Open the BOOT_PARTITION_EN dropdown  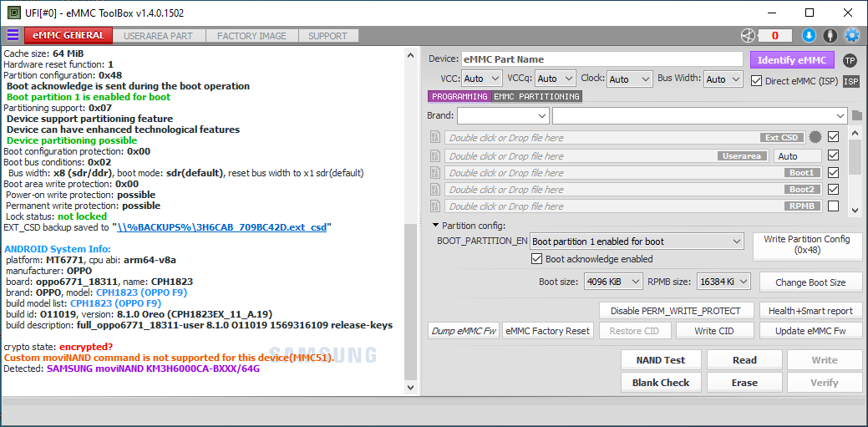[637, 241]
